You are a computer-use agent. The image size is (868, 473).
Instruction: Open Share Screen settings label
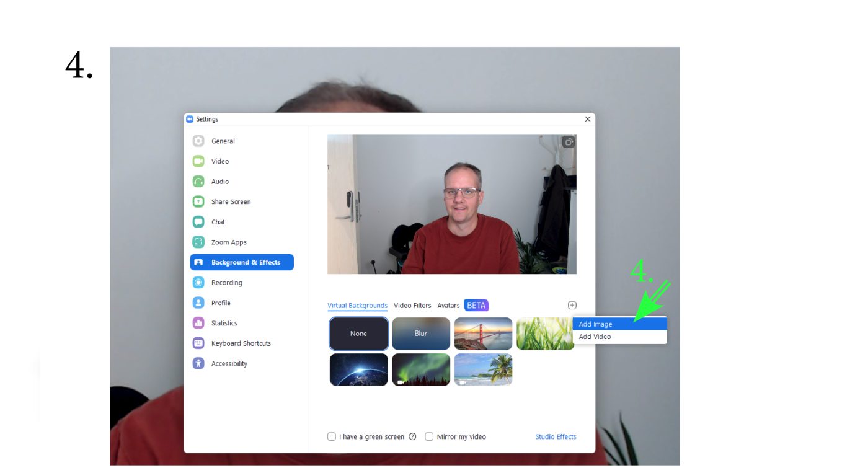point(231,202)
